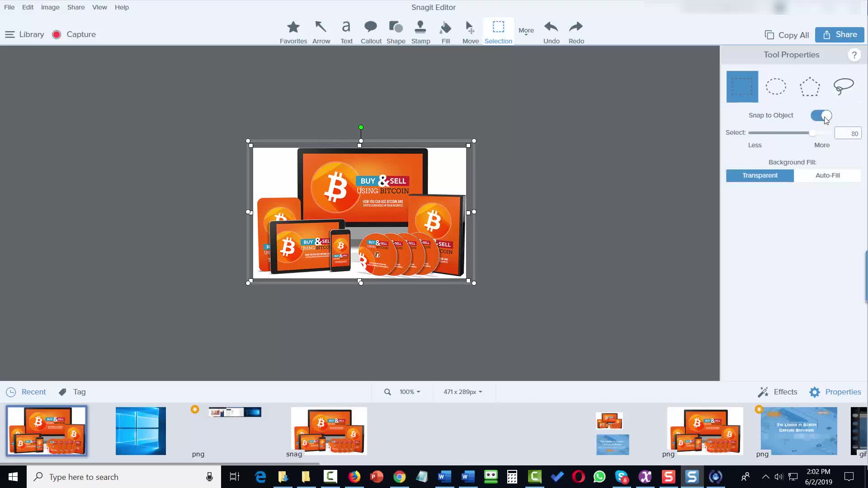Click the taskbar search box
The width and height of the screenshot is (868, 488).
(124, 477)
